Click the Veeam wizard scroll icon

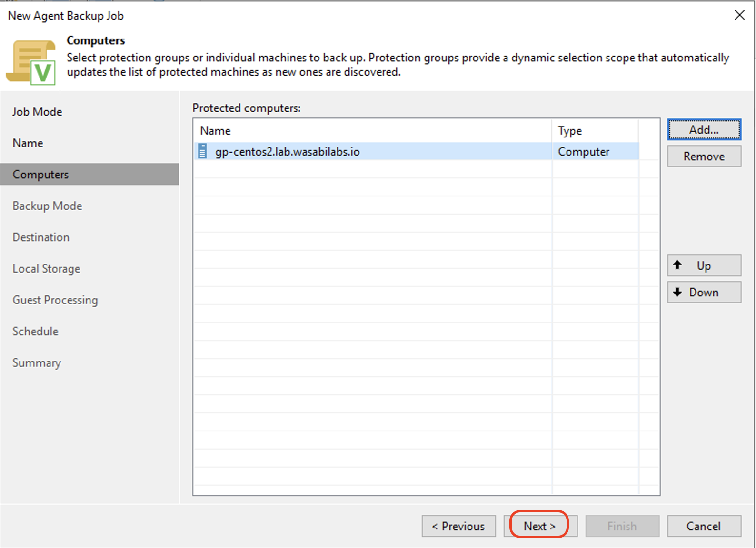pyautogui.click(x=31, y=63)
